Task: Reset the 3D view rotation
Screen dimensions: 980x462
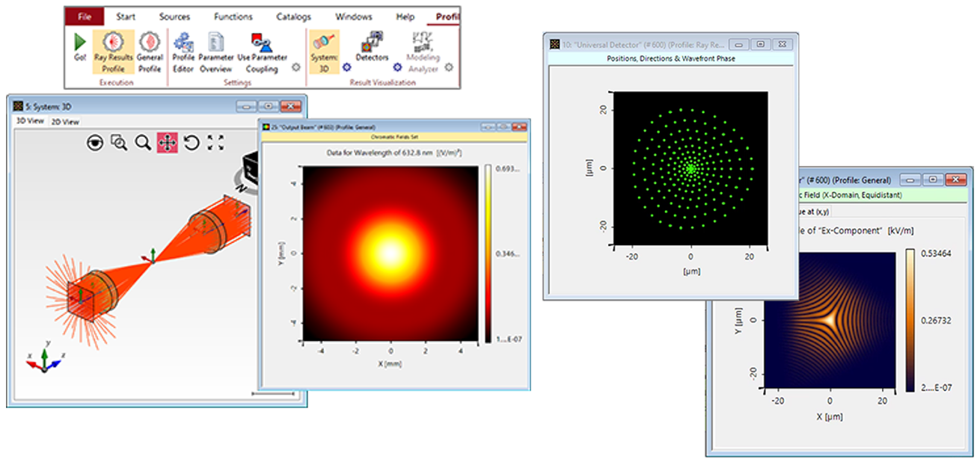Action: [192, 143]
